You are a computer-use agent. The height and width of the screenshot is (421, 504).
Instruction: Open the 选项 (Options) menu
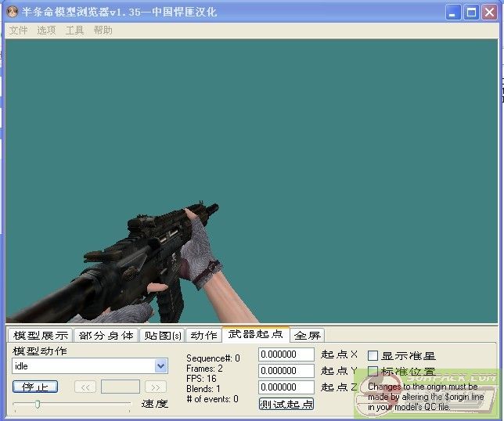(46, 31)
